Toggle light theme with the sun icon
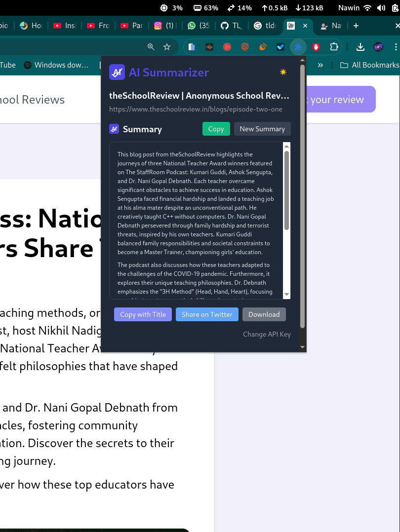This screenshot has width=400, height=532. pyautogui.click(x=283, y=72)
